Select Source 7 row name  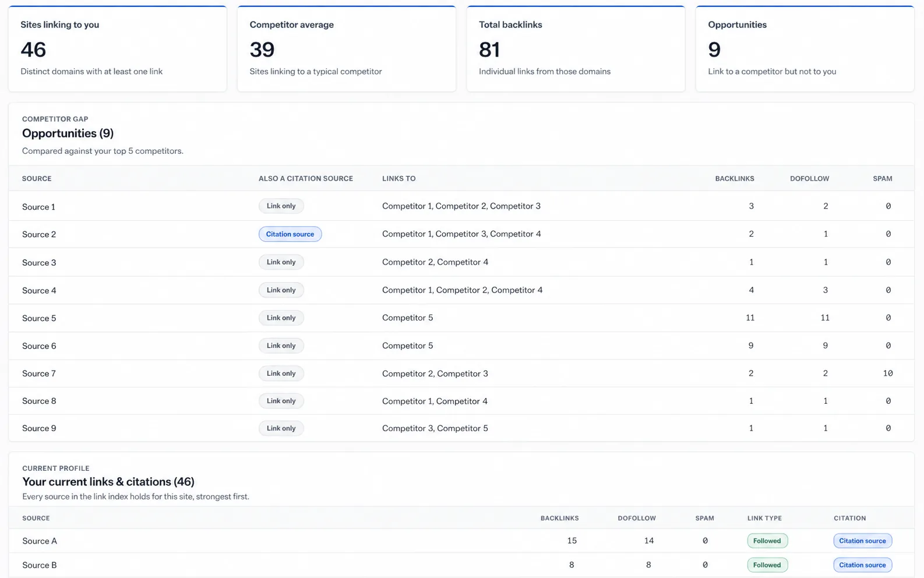pyautogui.click(x=39, y=373)
